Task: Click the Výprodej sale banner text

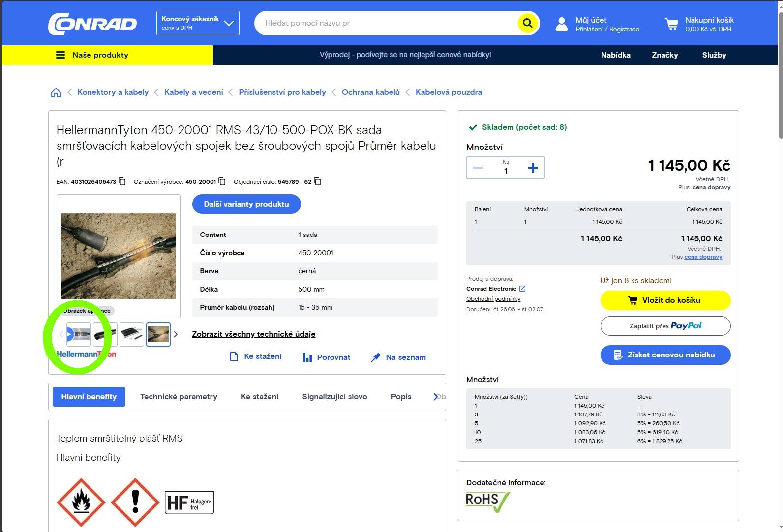Action: pos(405,55)
